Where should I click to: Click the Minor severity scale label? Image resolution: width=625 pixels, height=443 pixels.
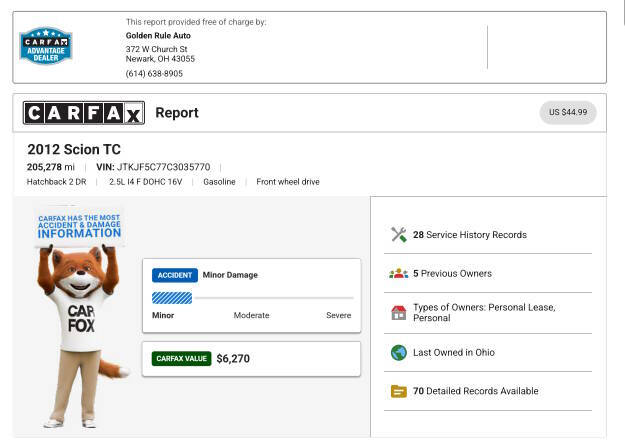[x=163, y=315]
